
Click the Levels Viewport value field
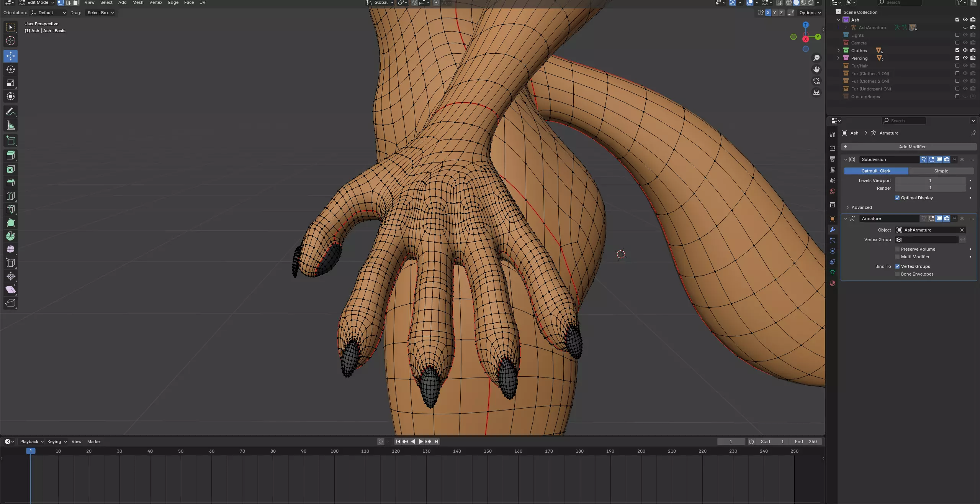(930, 181)
